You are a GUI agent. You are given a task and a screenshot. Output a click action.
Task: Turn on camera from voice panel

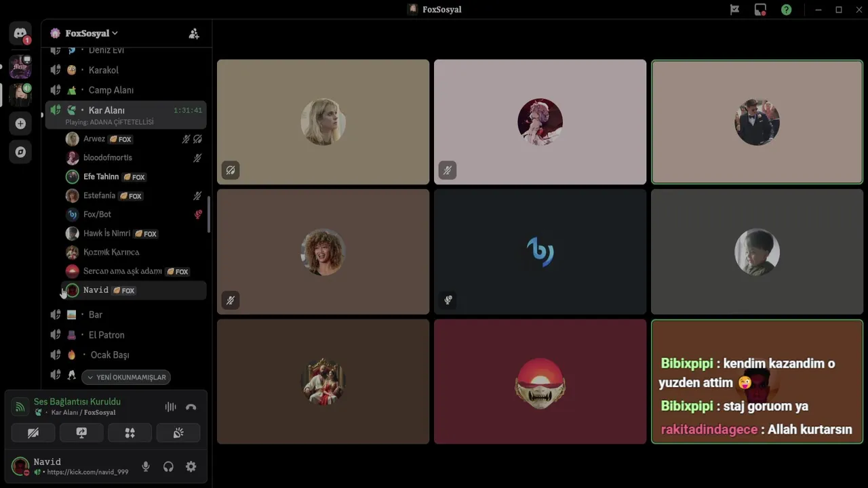(33, 432)
